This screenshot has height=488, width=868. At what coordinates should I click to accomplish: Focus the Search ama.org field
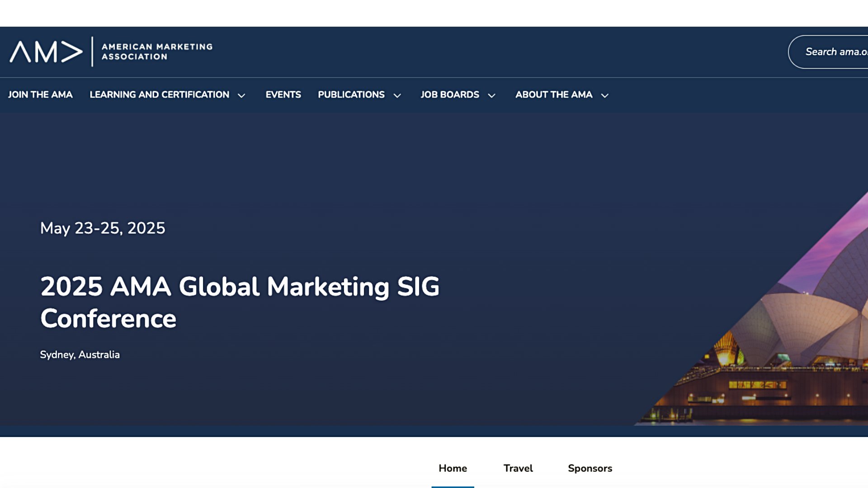(828, 52)
